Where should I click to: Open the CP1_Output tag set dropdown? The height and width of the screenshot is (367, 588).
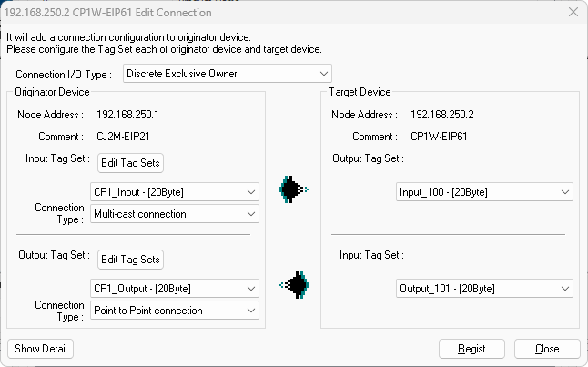tap(175, 289)
